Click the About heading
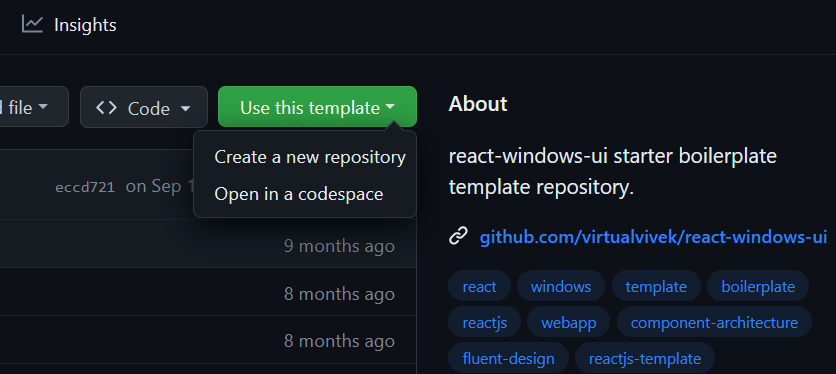836x374 pixels. 478,104
